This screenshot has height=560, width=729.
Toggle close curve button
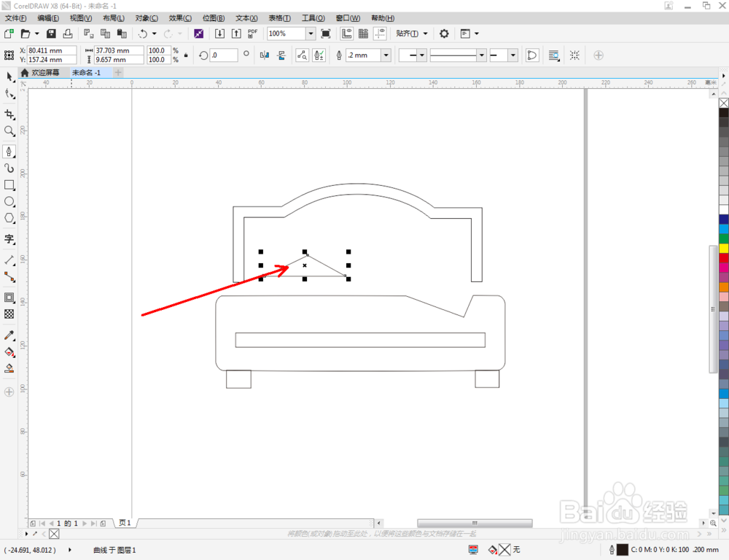tap(531, 55)
